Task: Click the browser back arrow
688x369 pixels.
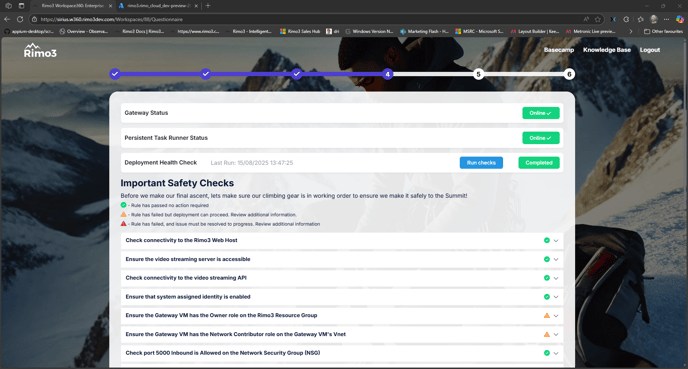Action: (x=7, y=19)
